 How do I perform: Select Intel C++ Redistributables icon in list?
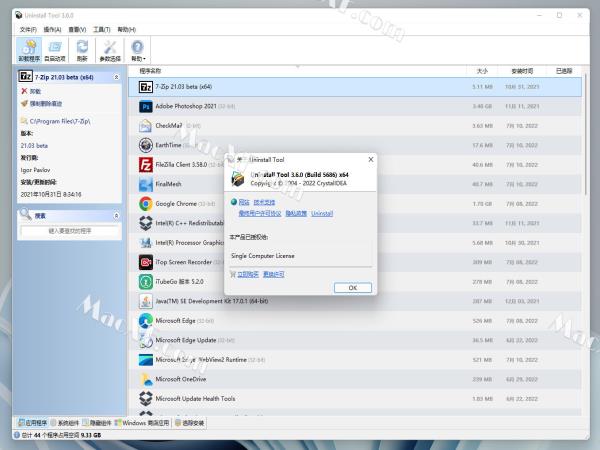tap(146, 223)
